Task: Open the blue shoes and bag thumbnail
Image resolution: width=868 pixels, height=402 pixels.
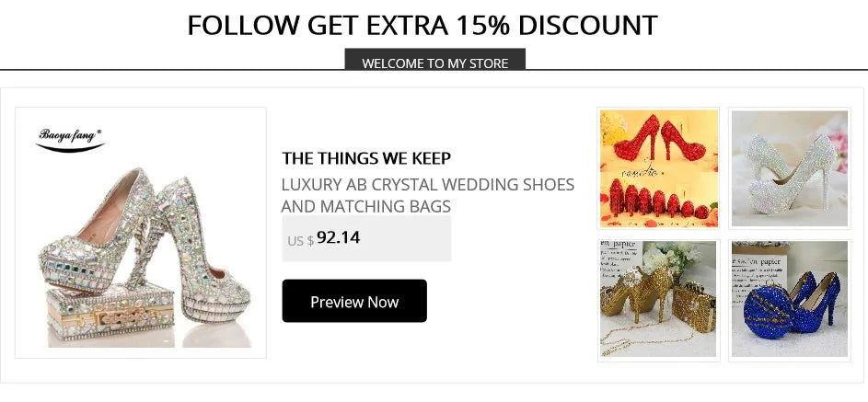Action: pyautogui.click(x=789, y=299)
